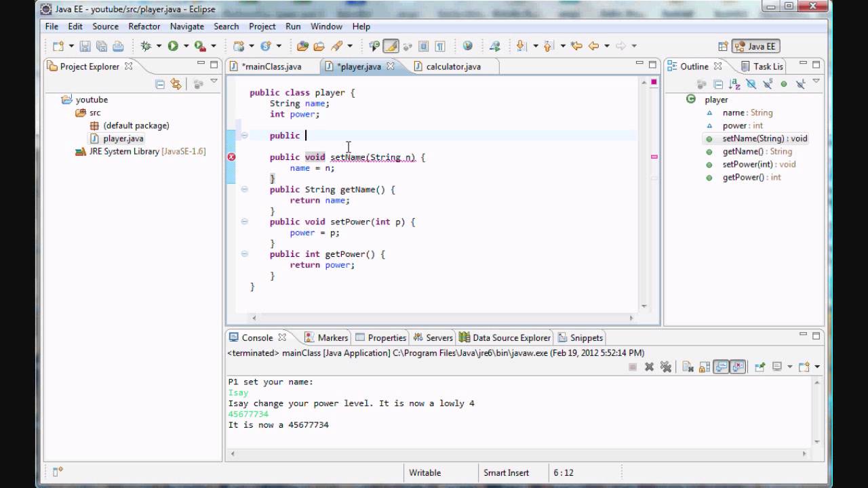Image resolution: width=868 pixels, height=488 pixels.
Task: Toggle Link with Editor in Project Explorer
Action: tap(176, 84)
